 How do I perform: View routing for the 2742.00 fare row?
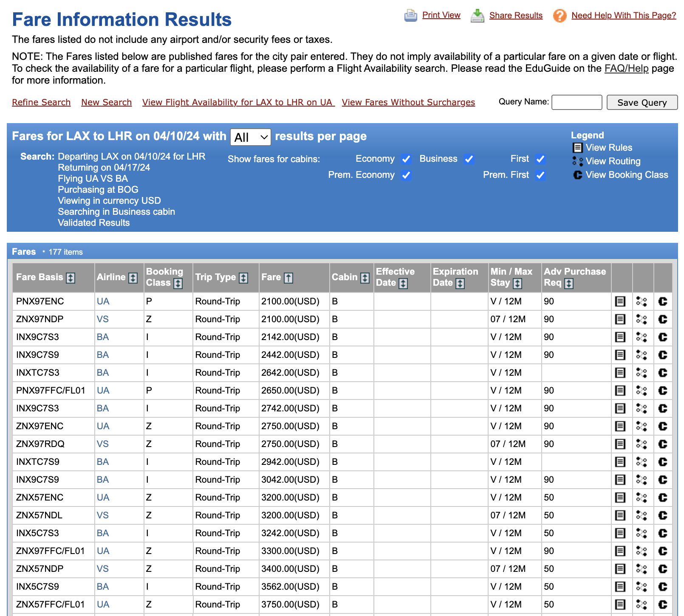tap(642, 408)
